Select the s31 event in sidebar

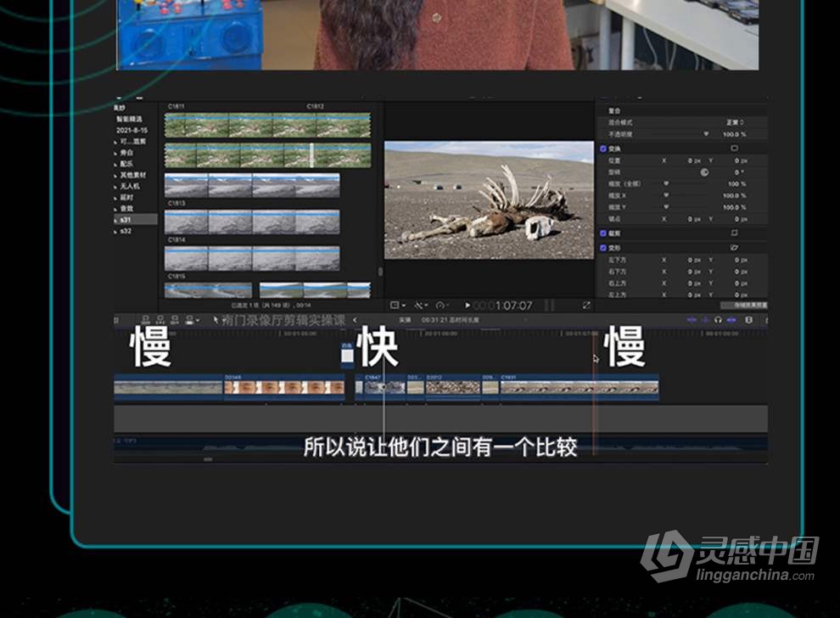(136, 220)
